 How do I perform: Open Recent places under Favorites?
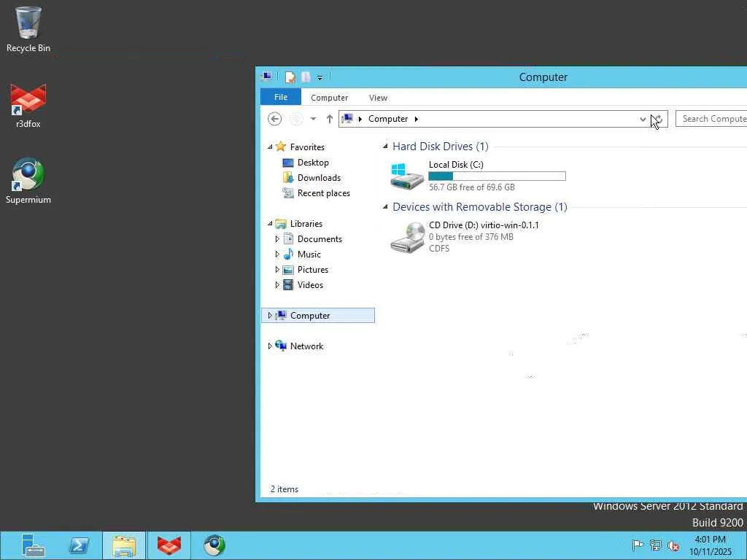pos(323,192)
